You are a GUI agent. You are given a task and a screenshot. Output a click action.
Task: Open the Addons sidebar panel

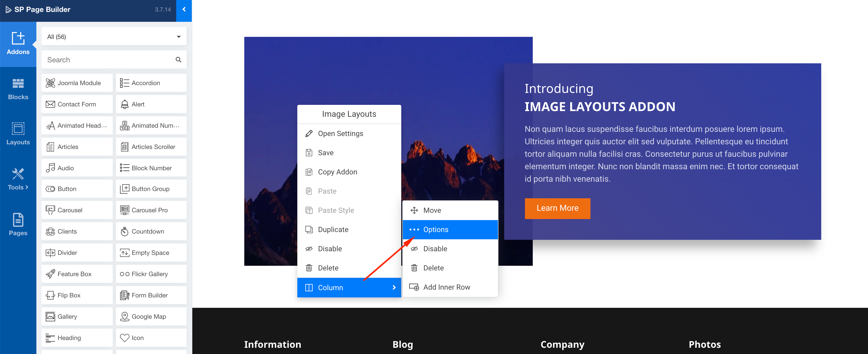18,44
